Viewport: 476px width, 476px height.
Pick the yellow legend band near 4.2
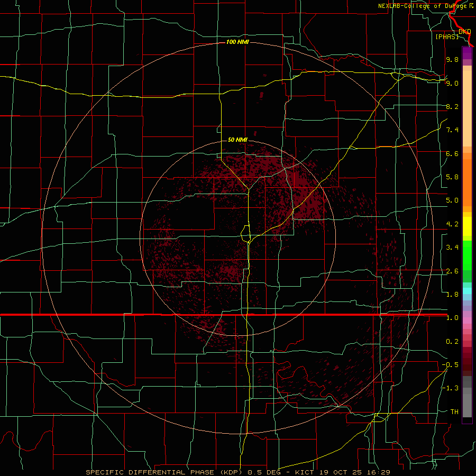click(467, 226)
